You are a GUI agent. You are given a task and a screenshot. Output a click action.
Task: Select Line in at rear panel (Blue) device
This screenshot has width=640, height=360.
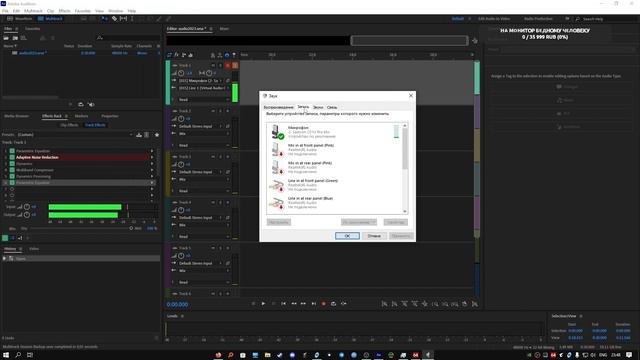(335, 203)
